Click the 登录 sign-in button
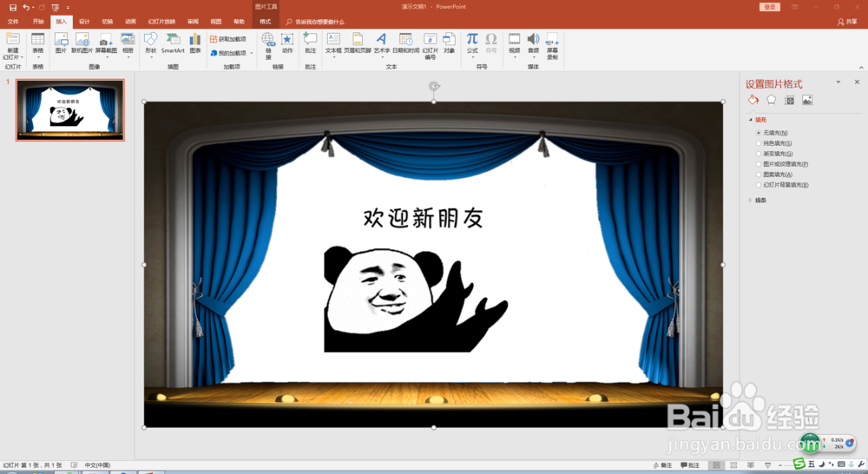The height and width of the screenshot is (474, 868). [769, 7]
